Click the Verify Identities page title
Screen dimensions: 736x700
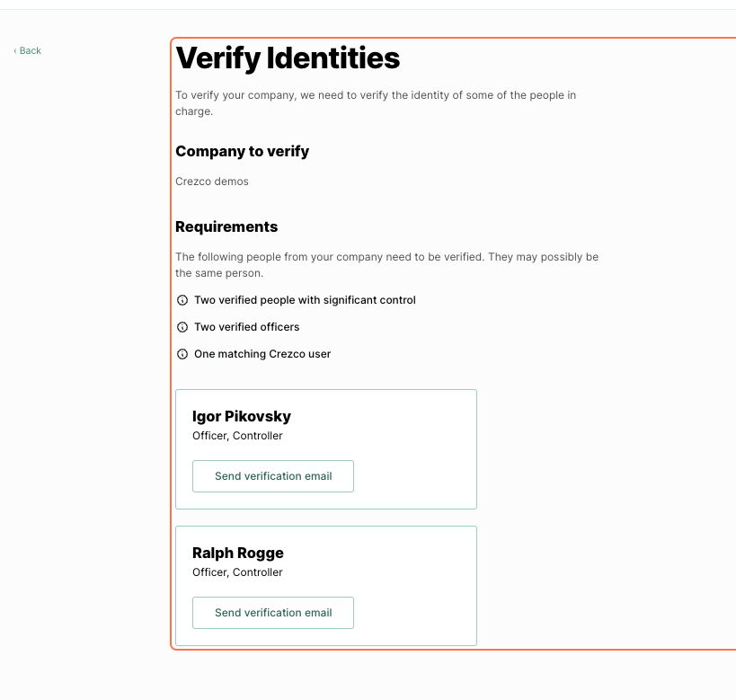click(x=288, y=58)
